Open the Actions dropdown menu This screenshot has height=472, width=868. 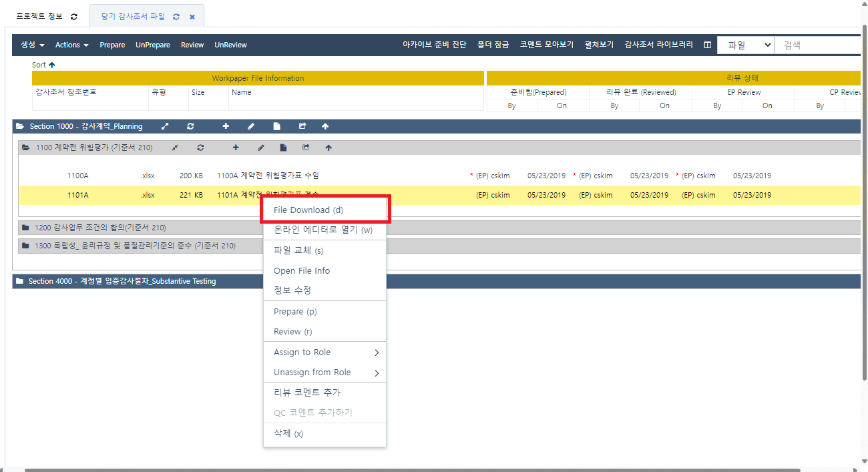click(71, 45)
